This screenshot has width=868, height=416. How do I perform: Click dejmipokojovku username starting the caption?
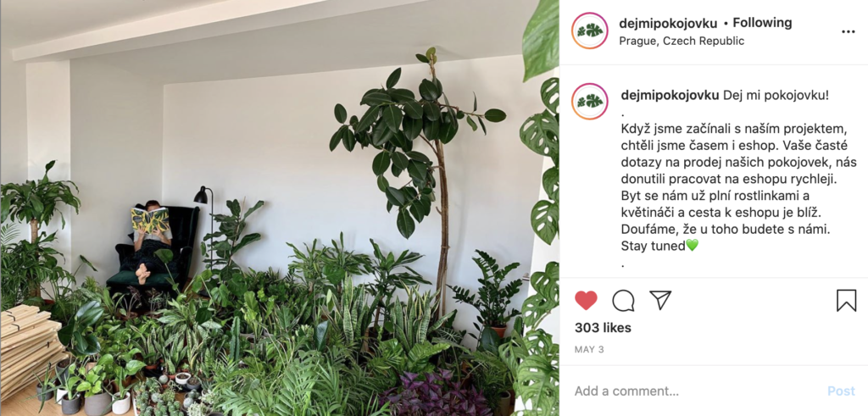(670, 95)
